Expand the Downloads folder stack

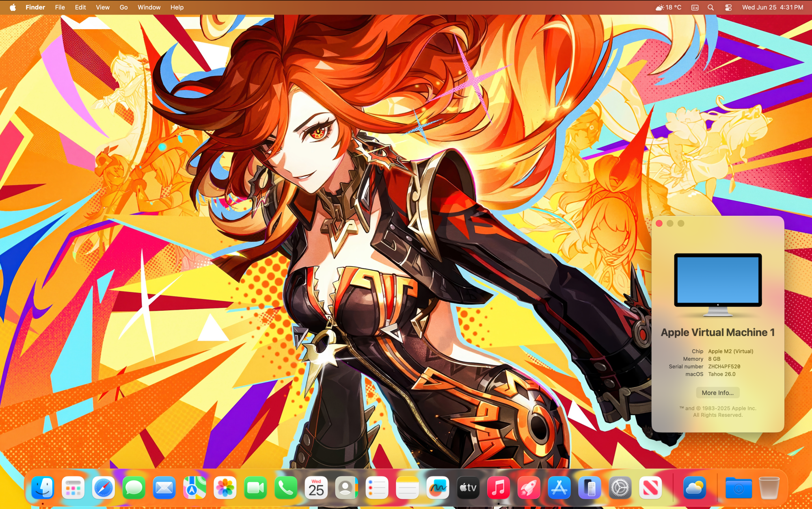[x=739, y=488]
